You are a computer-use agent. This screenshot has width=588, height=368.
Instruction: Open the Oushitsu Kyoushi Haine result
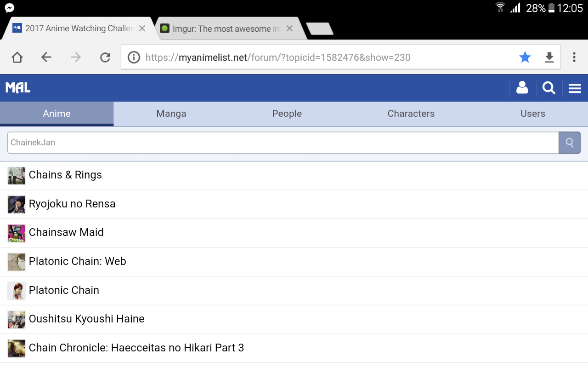(x=86, y=319)
